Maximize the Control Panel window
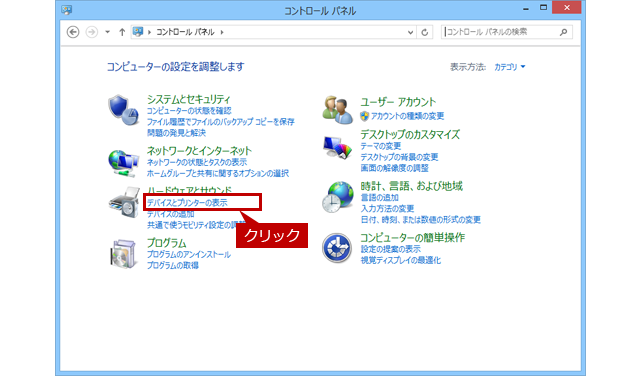This screenshot has width=640, height=376. 543,8
